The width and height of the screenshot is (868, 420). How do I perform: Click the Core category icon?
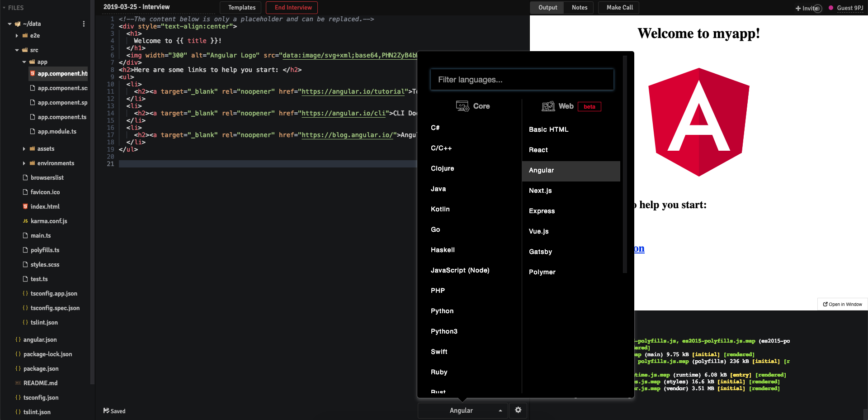click(x=462, y=106)
